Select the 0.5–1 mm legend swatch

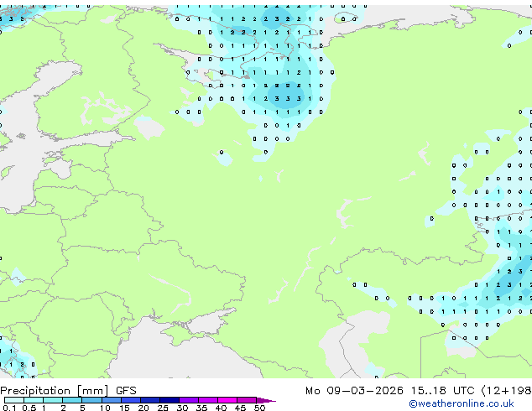(34, 400)
